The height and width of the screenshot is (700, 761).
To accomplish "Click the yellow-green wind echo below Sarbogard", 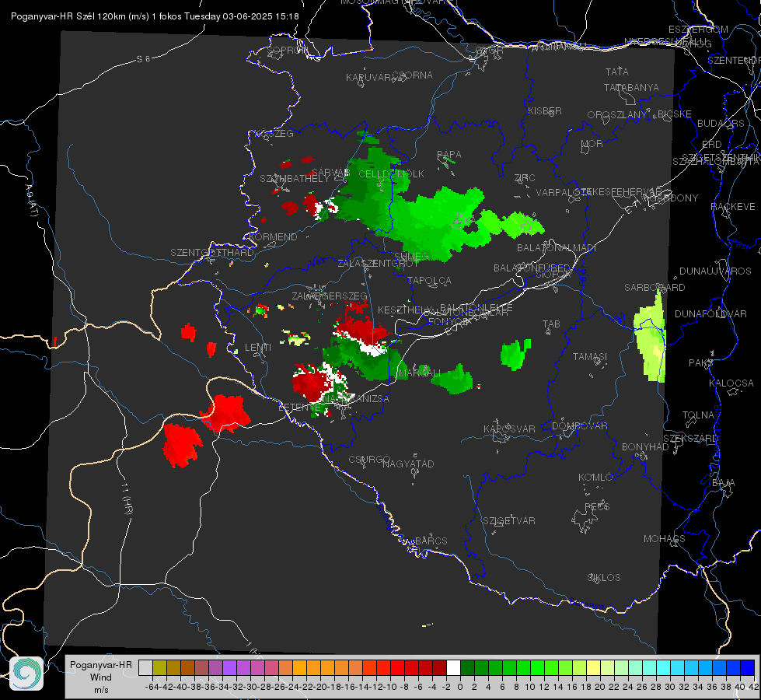I will point(651,337).
